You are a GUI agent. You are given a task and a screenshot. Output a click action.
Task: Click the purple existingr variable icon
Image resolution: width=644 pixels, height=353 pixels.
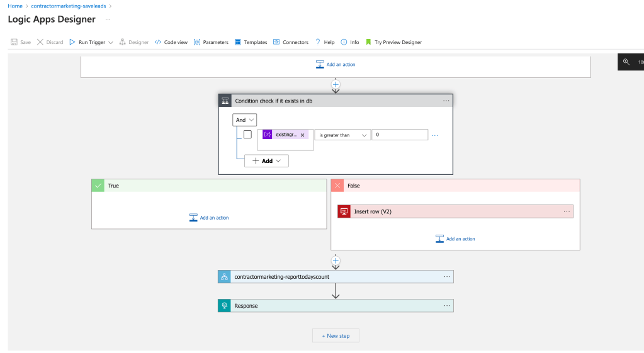267,134
